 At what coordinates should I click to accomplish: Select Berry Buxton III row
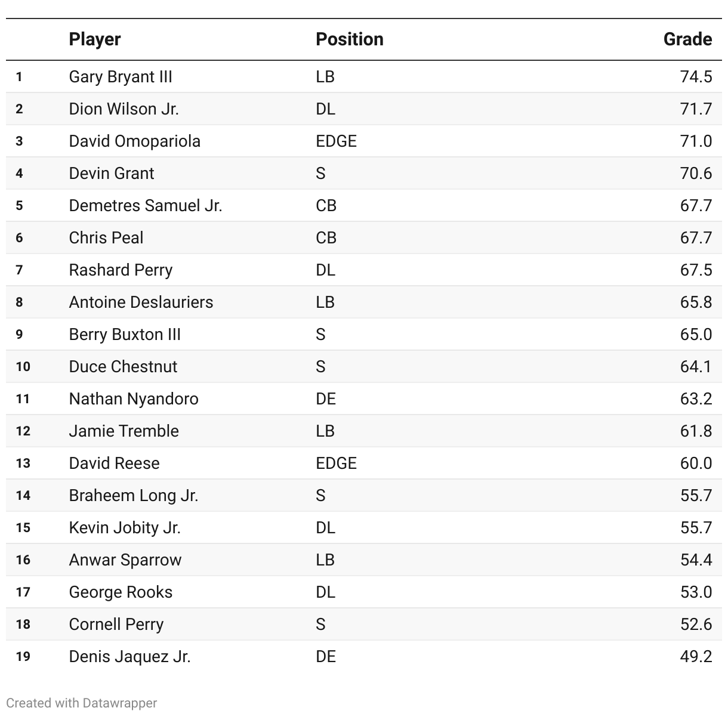364,335
